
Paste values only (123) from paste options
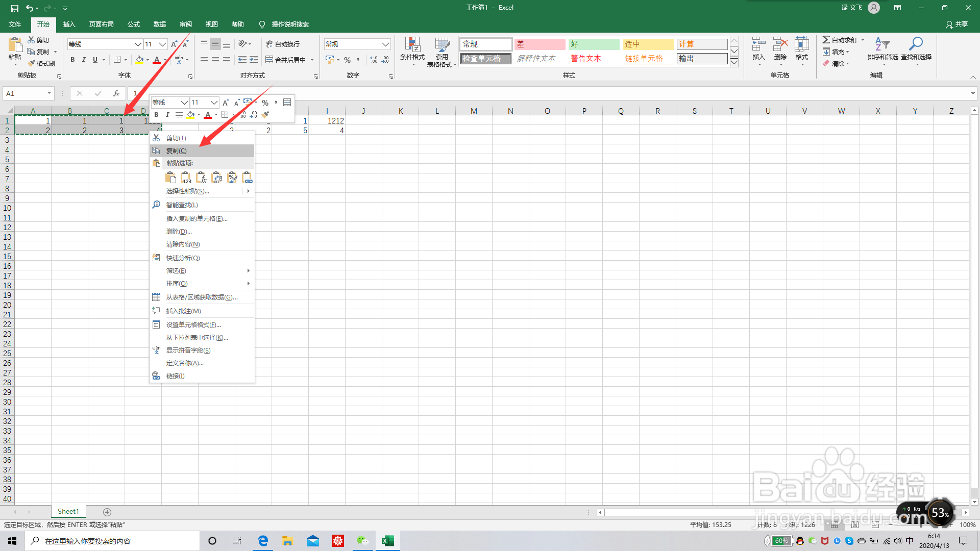186,178
